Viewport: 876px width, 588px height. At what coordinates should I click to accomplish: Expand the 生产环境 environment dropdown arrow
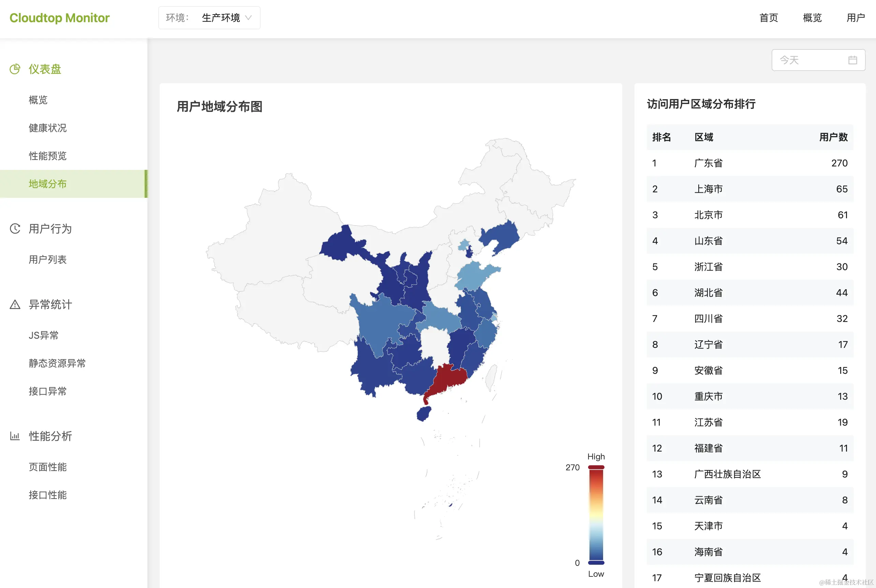pos(248,18)
